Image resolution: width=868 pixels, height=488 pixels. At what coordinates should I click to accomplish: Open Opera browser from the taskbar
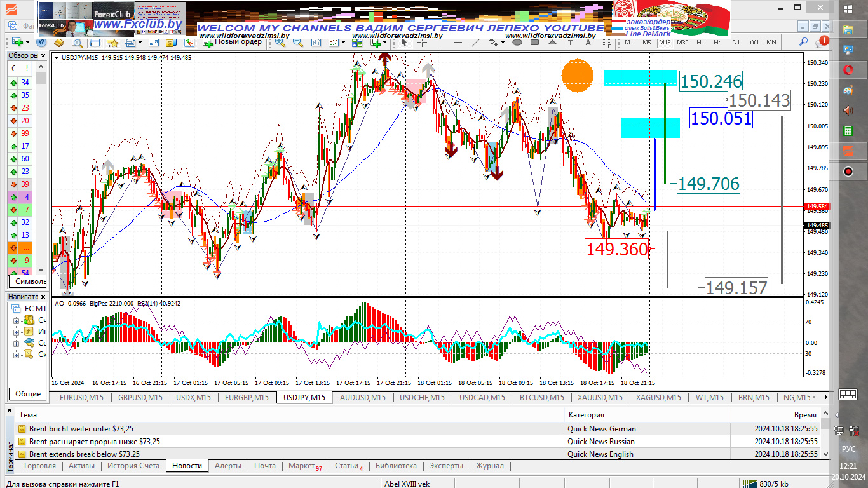point(848,69)
